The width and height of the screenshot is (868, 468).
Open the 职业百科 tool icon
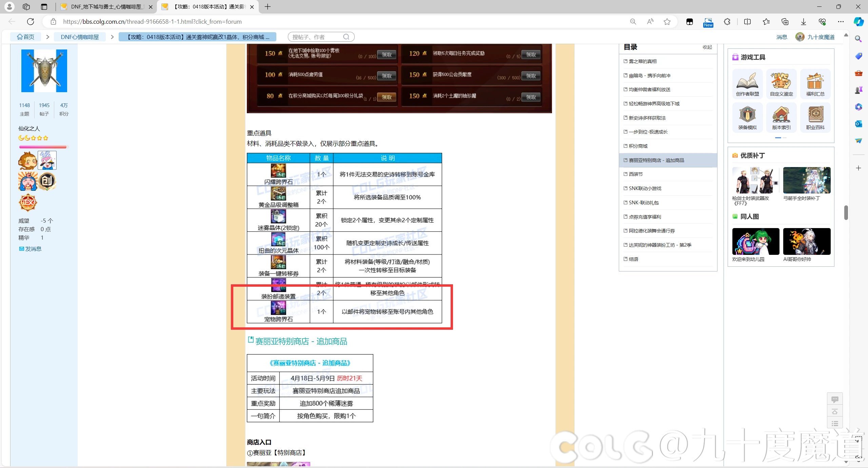coord(815,118)
